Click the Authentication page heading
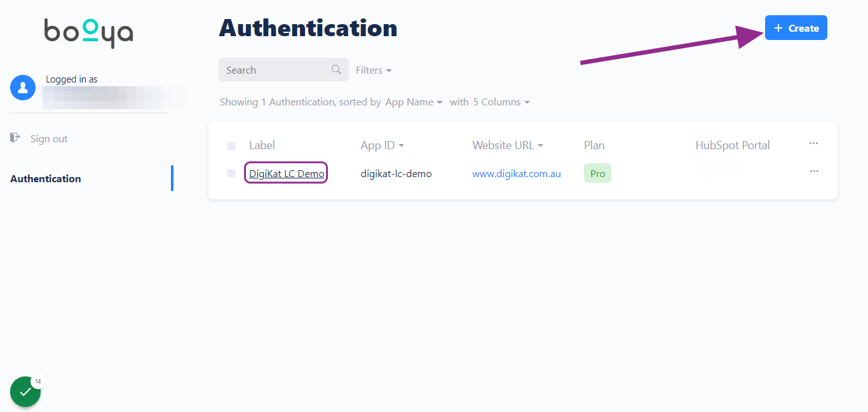868x412 pixels. tap(308, 28)
